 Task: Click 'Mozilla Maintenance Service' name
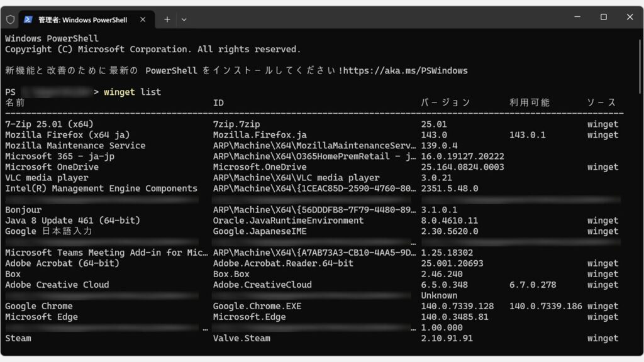[75, 145]
